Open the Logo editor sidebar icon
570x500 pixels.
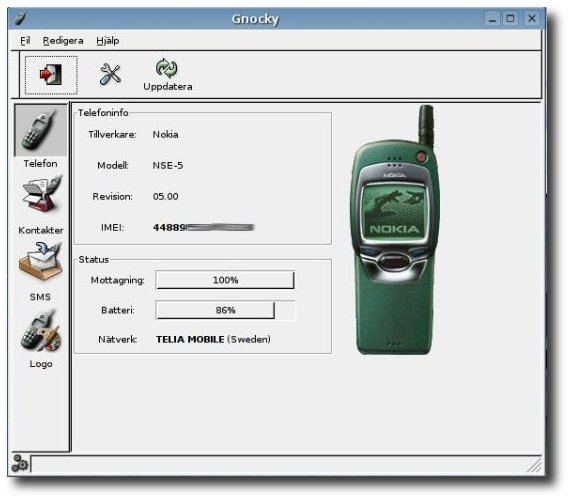tap(41, 329)
